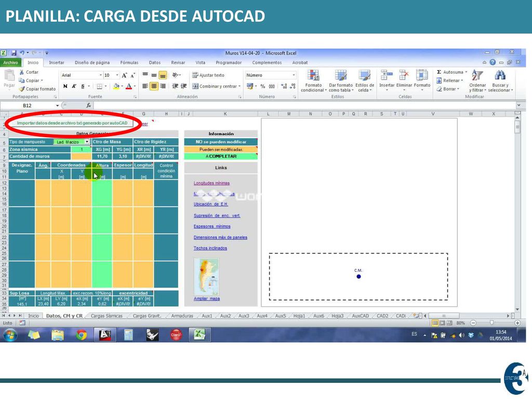Open Dimensiones máx de paneles link
532x399 pixels.
[x=220, y=237]
